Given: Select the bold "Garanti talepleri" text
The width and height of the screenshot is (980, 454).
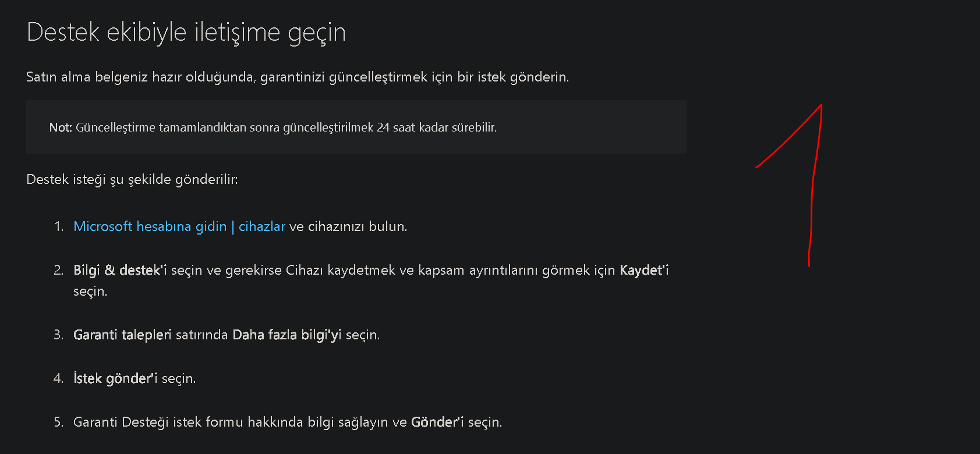Looking at the screenshot, I should (x=122, y=335).
